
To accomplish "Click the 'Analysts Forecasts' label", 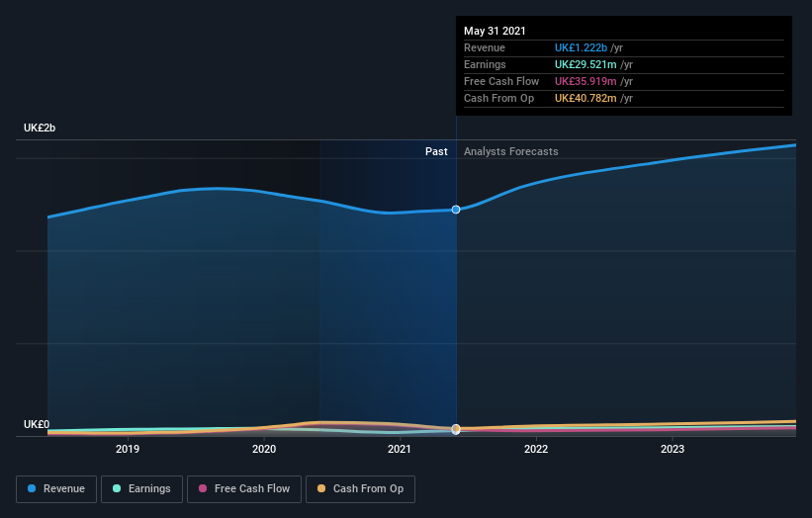I will click(x=511, y=151).
